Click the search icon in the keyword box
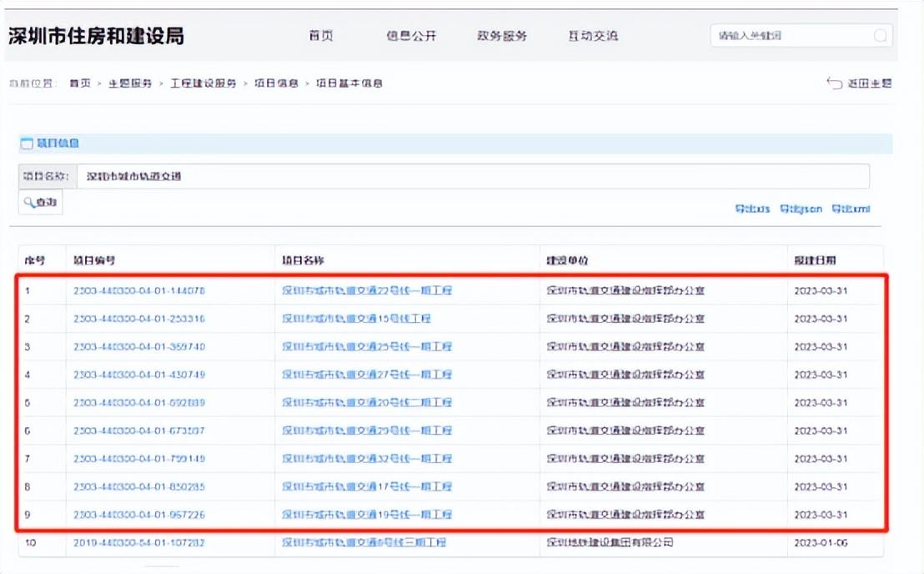 pyautogui.click(x=880, y=36)
